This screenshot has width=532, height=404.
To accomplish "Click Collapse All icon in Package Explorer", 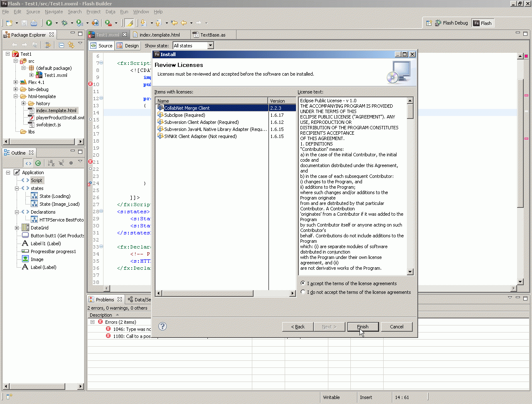I will click(x=62, y=45).
